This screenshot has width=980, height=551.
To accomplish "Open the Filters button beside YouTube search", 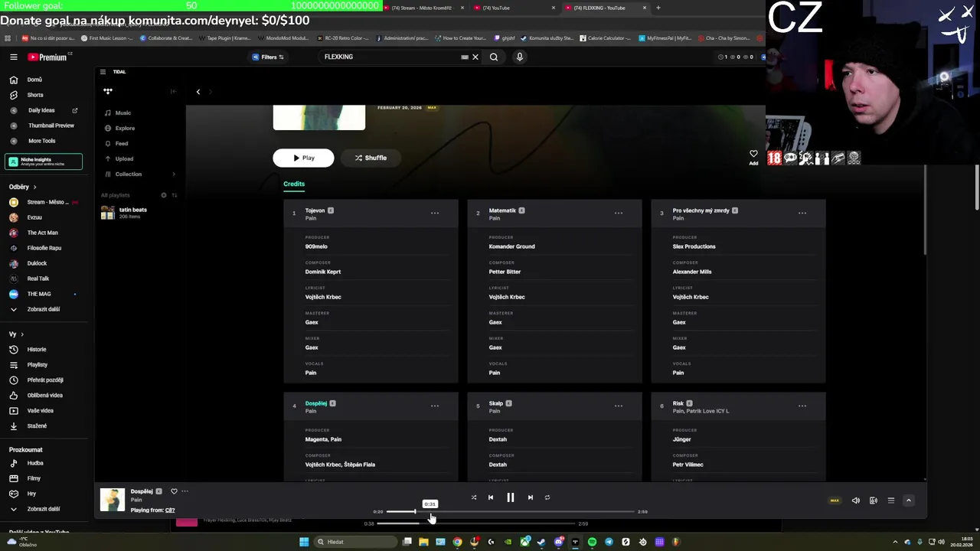I will (x=268, y=57).
